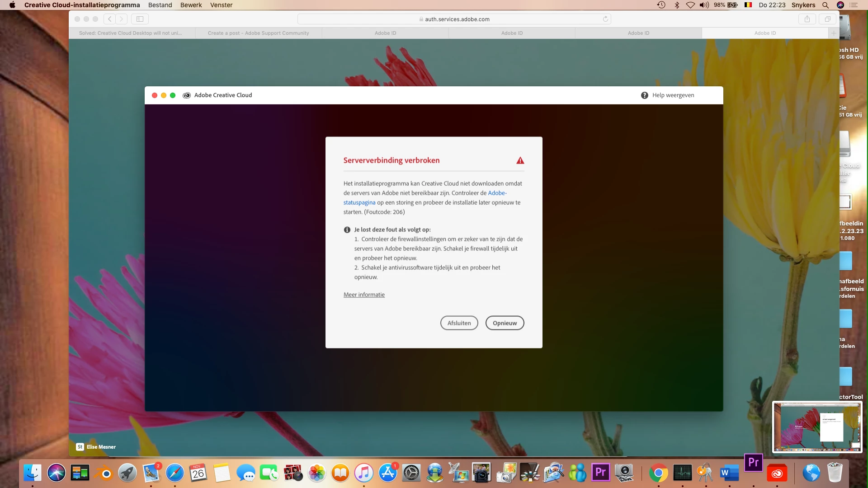Open Creative Cloud-installatieprogramma app menu
Screen dimensions: 868x488
click(82, 5)
